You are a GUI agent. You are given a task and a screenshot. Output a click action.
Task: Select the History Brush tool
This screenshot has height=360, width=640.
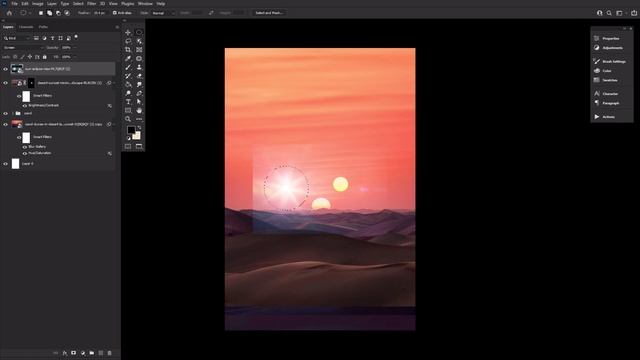click(x=128, y=76)
